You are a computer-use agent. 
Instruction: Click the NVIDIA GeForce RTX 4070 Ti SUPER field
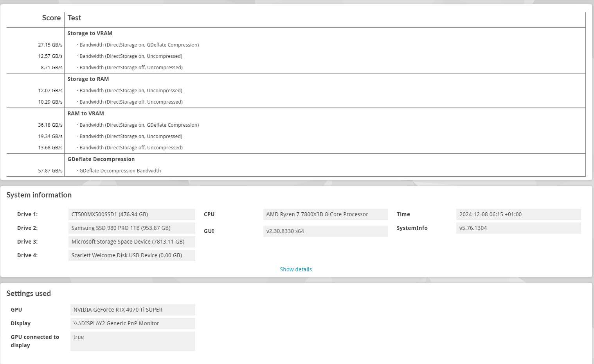(x=133, y=310)
